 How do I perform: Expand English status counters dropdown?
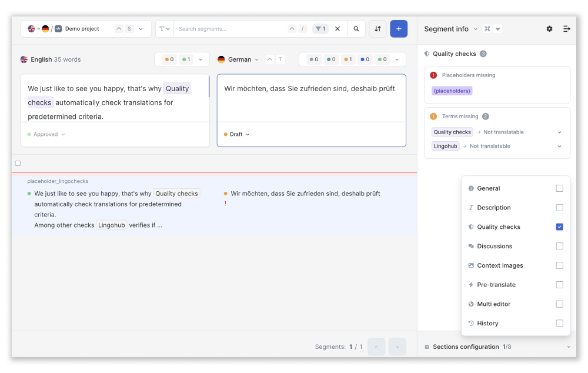[x=201, y=59]
